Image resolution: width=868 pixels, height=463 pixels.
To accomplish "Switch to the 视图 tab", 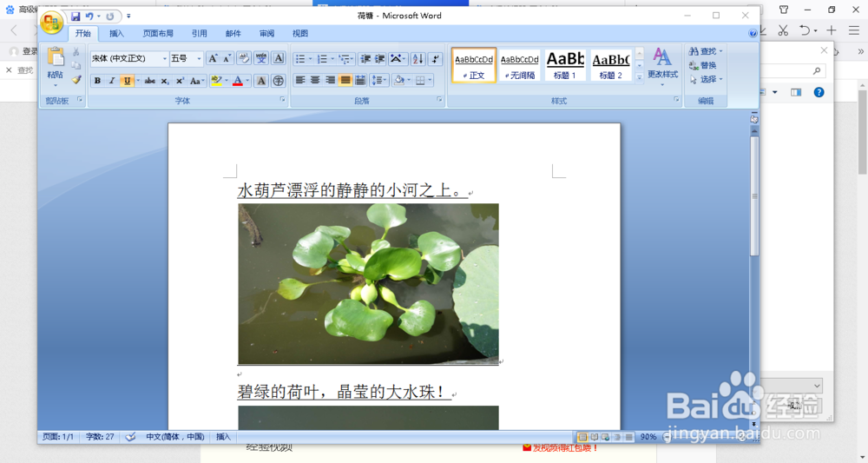I will (300, 34).
